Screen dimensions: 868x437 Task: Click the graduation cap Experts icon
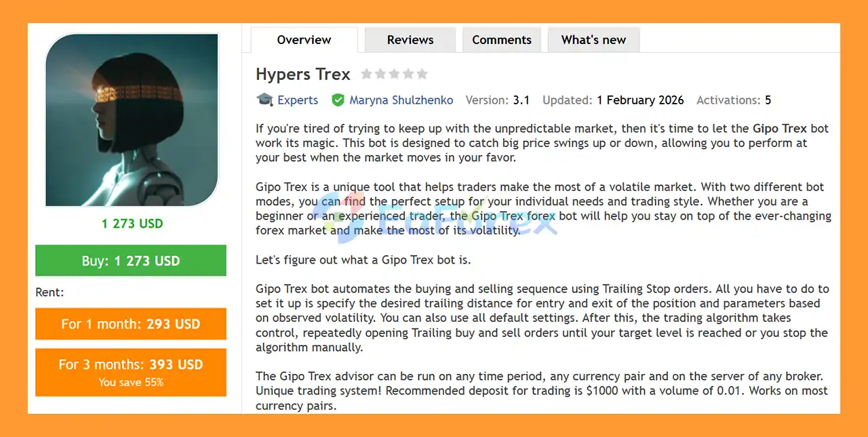264,100
